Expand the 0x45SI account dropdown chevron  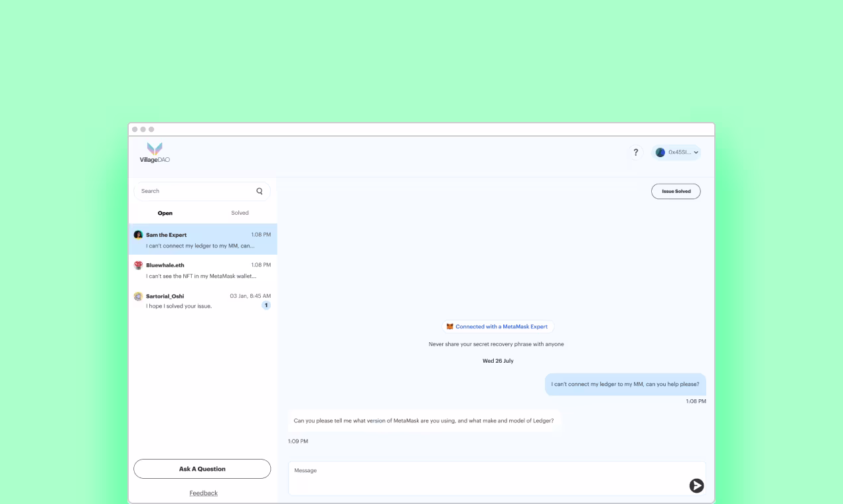[x=696, y=153]
